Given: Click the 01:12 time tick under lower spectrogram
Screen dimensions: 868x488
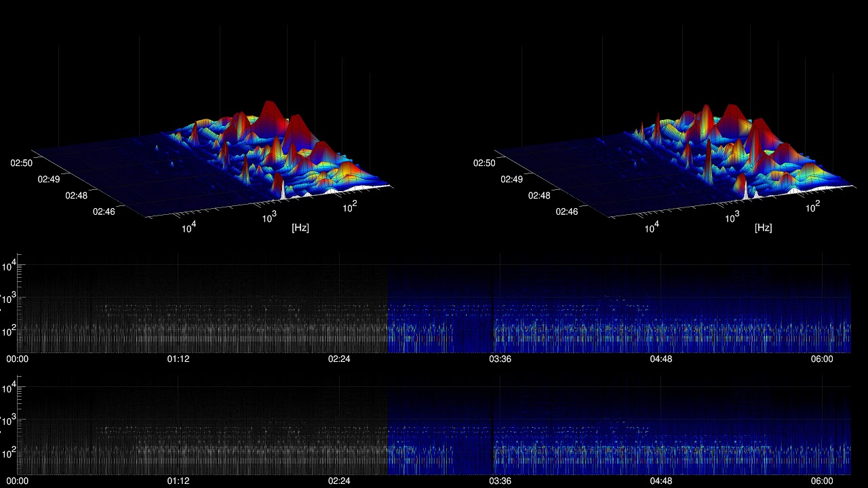Looking at the screenshot, I should tap(178, 481).
